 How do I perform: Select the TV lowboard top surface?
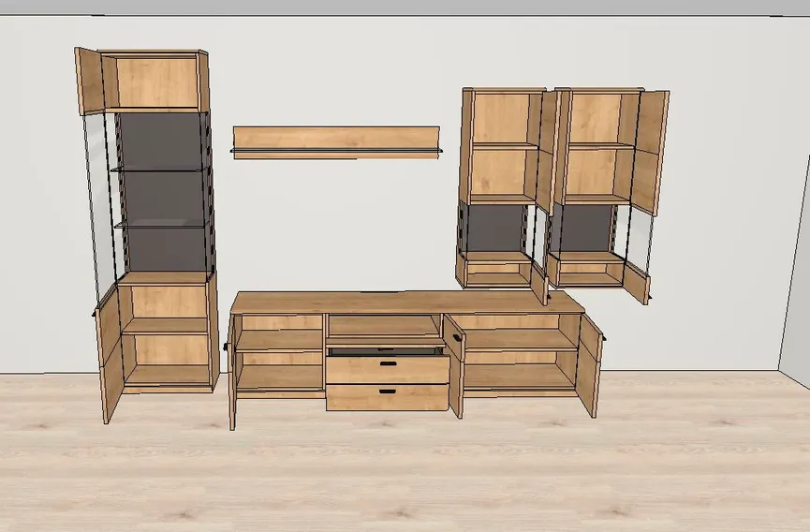[407, 302]
